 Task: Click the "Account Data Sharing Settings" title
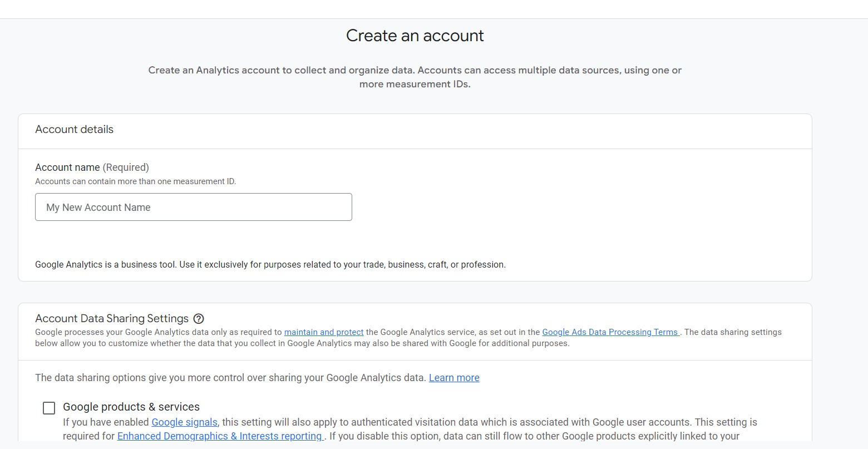click(112, 319)
